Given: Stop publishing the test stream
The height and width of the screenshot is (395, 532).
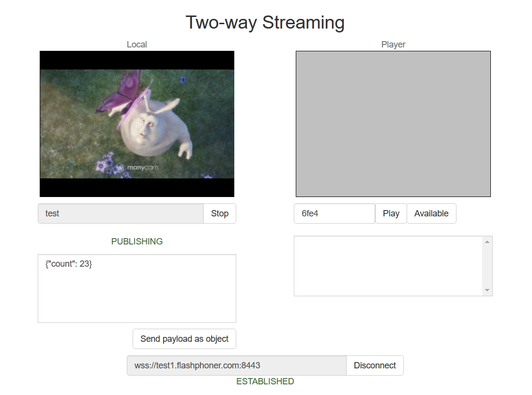Looking at the screenshot, I should pyautogui.click(x=219, y=213).
